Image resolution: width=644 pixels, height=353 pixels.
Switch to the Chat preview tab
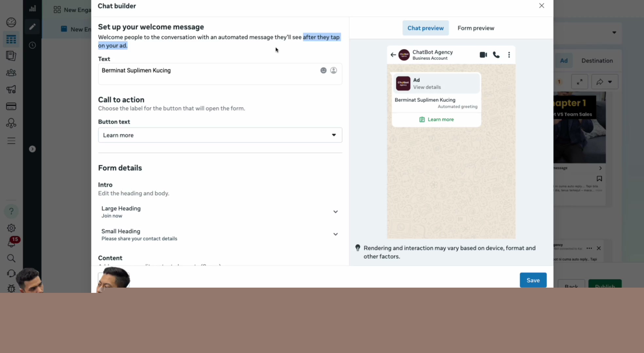coord(425,28)
